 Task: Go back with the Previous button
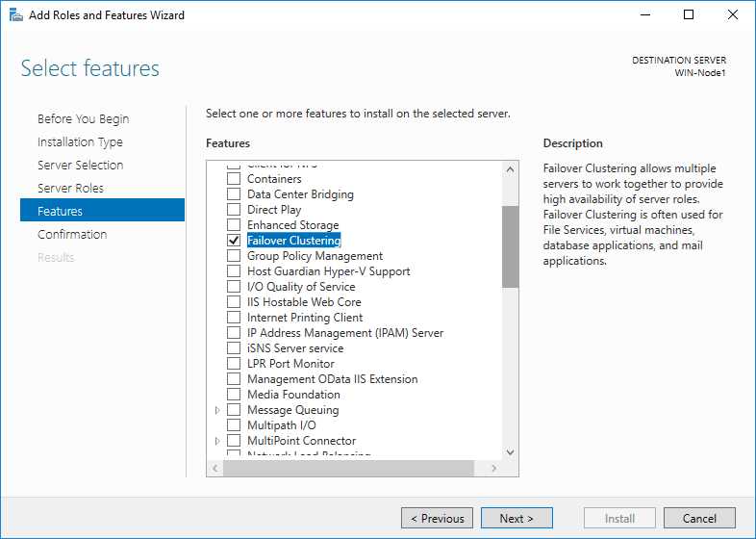click(437, 519)
